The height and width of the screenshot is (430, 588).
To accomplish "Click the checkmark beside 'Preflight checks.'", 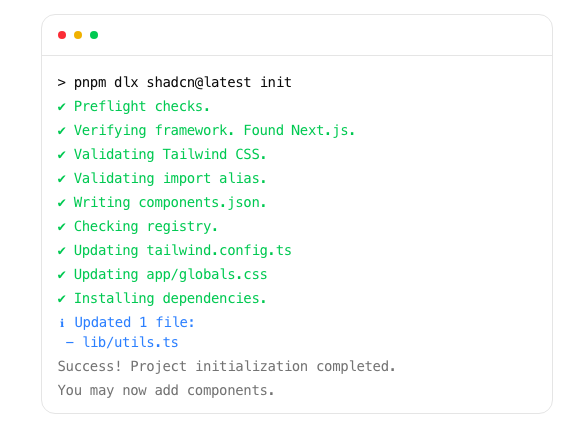I will (x=62, y=107).
